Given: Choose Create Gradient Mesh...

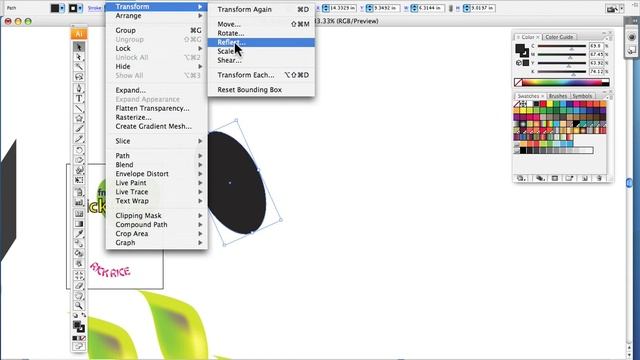Looking at the screenshot, I should [x=157, y=126].
